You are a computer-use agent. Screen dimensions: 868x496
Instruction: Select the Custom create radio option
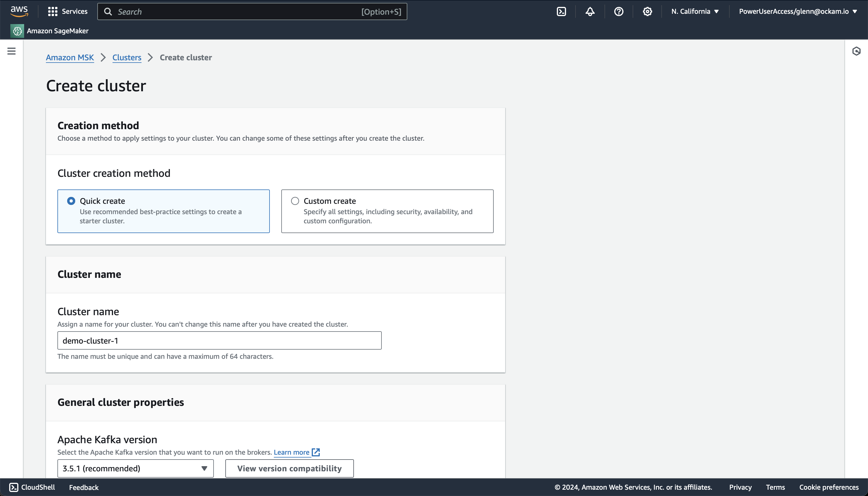(x=295, y=201)
